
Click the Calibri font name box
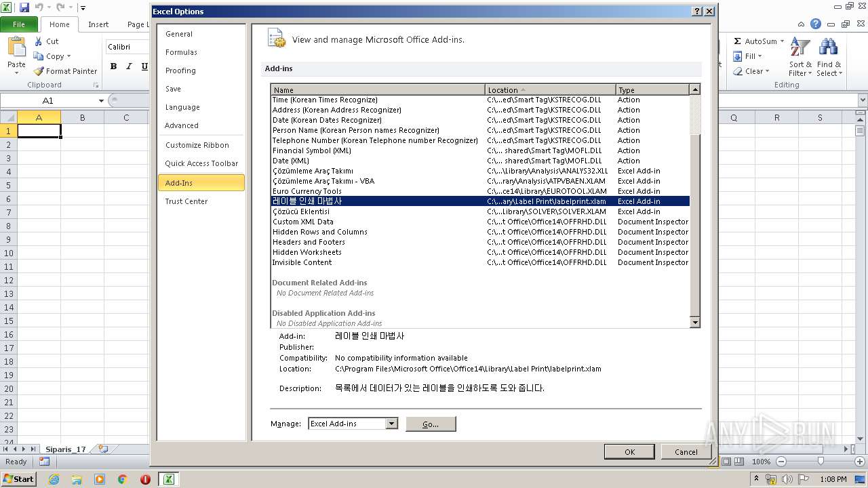tap(127, 47)
